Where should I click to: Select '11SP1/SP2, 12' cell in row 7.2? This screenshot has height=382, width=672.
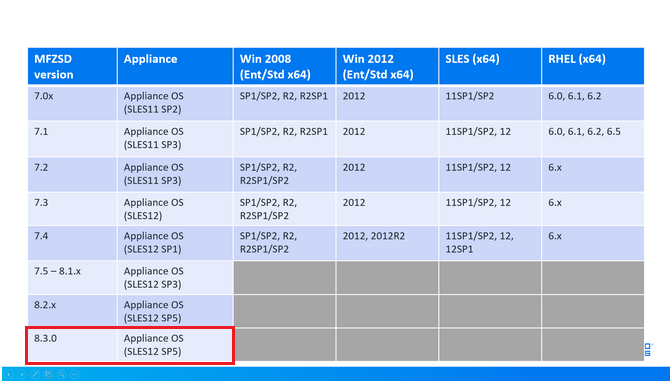490,174
